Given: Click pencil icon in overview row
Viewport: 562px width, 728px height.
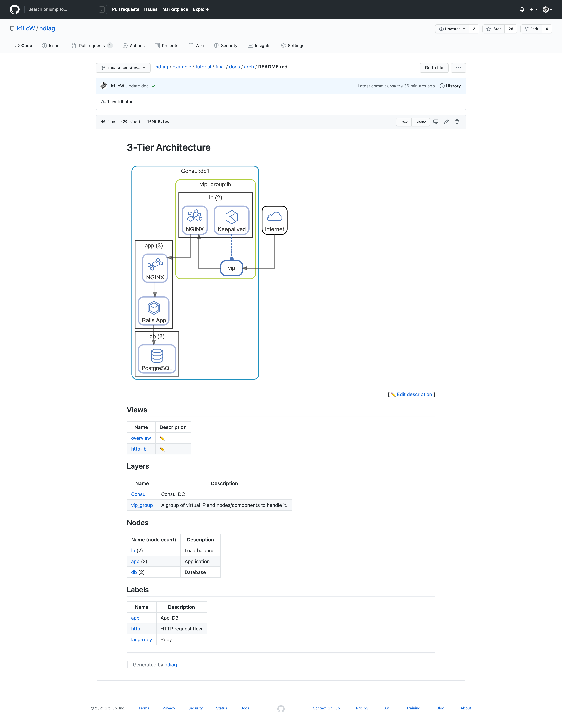Looking at the screenshot, I should [162, 438].
